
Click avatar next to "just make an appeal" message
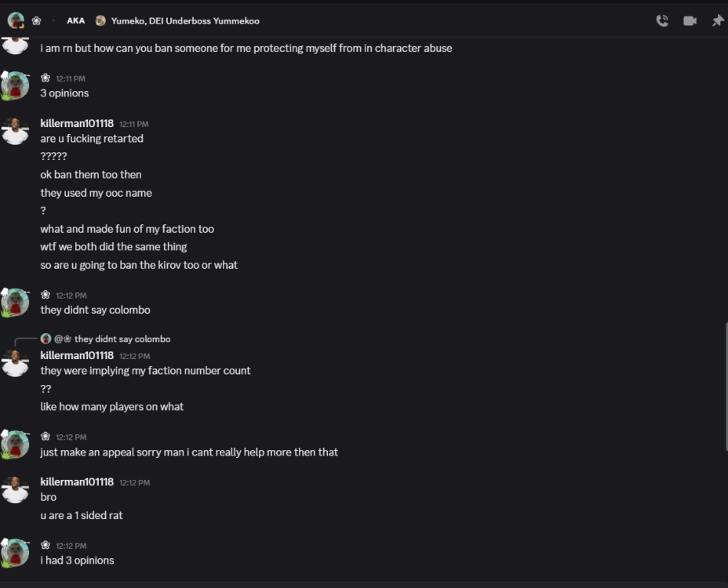tap(16, 444)
